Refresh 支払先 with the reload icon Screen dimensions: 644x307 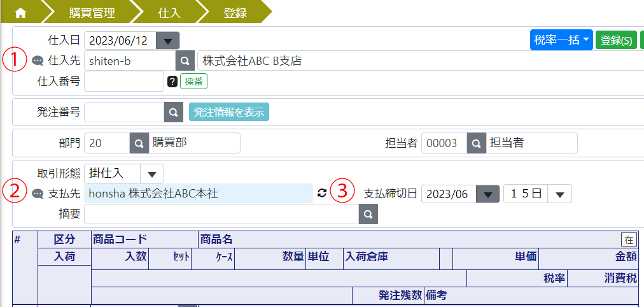pyautogui.click(x=323, y=193)
